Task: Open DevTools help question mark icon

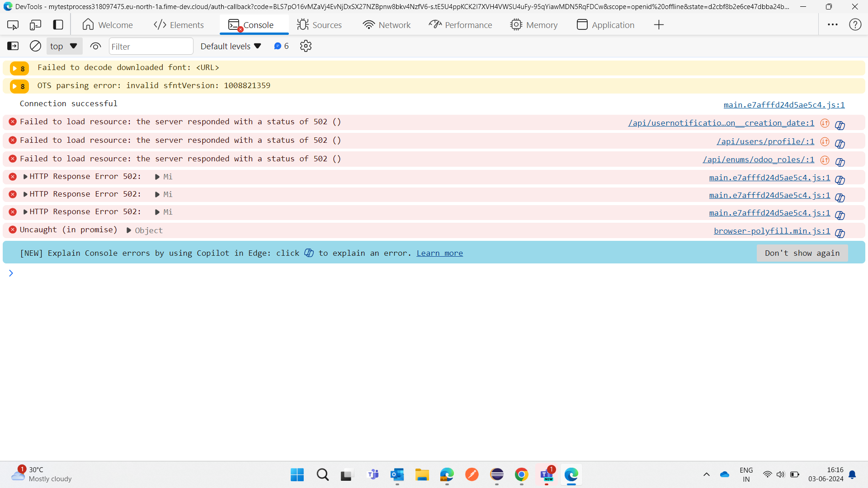Action: pos(855,25)
